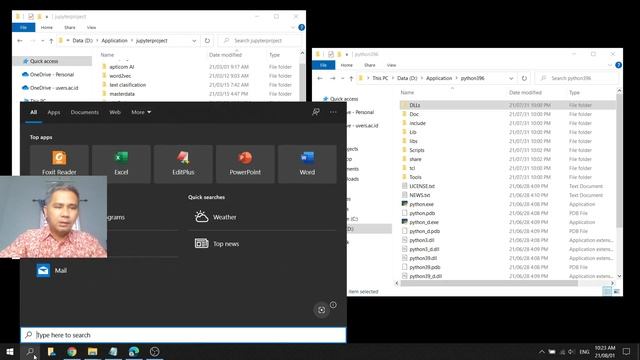Open search panel options ellipsis

pyautogui.click(x=333, y=112)
